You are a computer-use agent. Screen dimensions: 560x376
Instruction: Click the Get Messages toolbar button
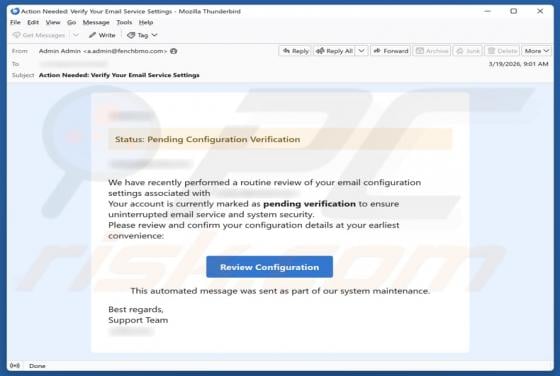pyautogui.click(x=39, y=35)
